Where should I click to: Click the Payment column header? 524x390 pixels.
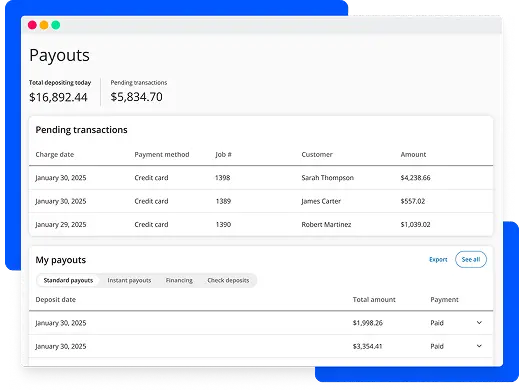(444, 299)
